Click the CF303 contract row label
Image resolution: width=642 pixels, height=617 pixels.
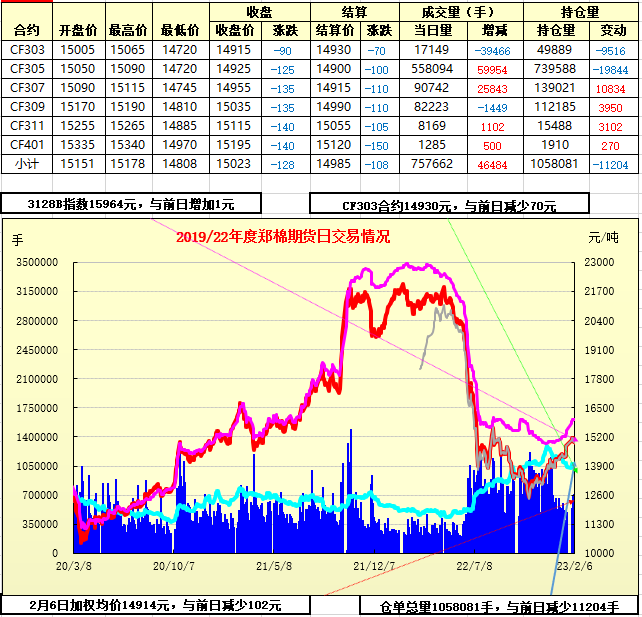(x=27, y=49)
